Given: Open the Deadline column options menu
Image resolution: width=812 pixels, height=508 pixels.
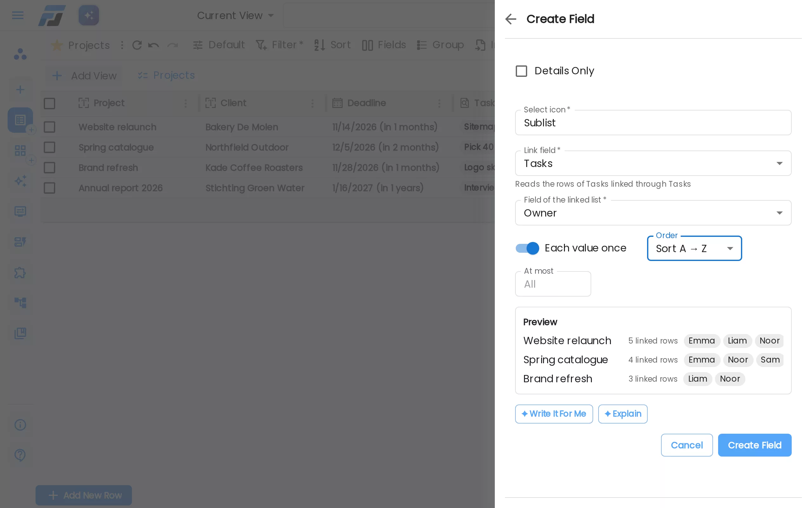Looking at the screenshot, I should [439, 103].
